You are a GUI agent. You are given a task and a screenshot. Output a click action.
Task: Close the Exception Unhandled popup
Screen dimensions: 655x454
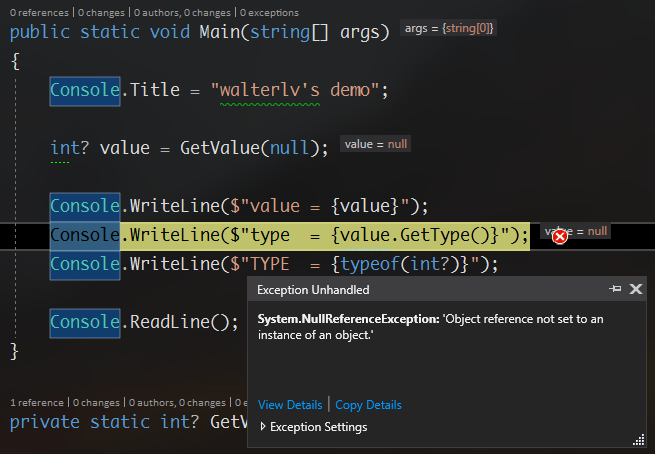pyautogui.click(x=636, y=289)
